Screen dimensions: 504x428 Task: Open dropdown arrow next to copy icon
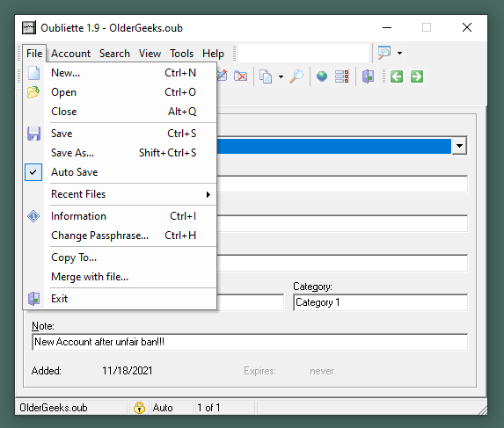coord(281,76)
